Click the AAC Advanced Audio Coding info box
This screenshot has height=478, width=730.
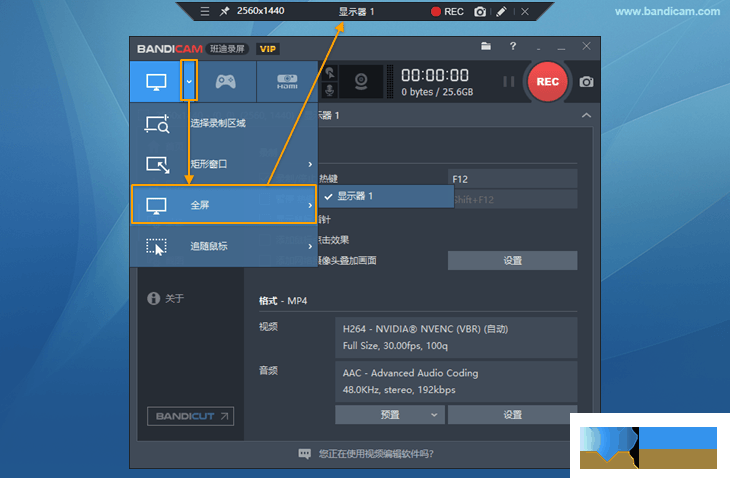(456, 382)
